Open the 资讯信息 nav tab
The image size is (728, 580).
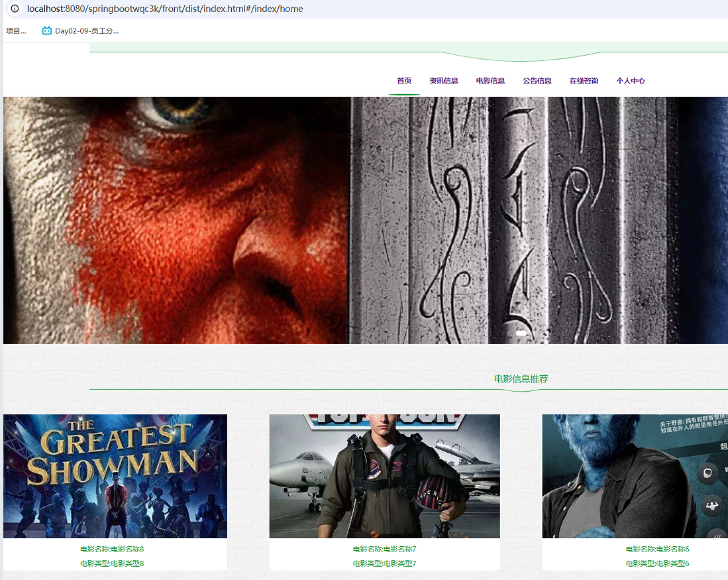[x=443, y=81]
